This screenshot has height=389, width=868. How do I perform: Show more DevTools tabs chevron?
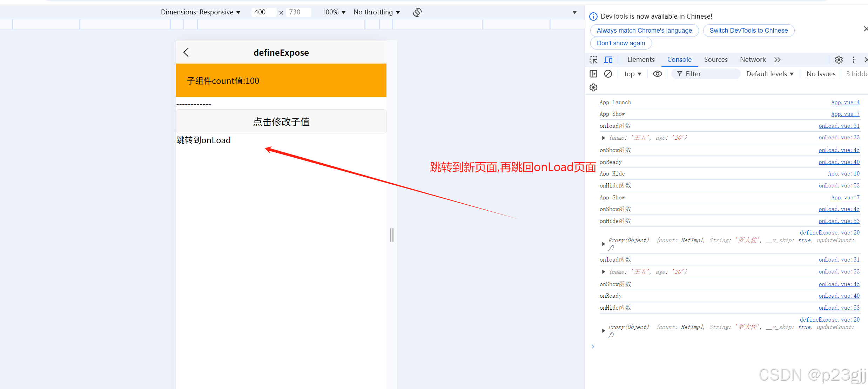pos(778,60)
